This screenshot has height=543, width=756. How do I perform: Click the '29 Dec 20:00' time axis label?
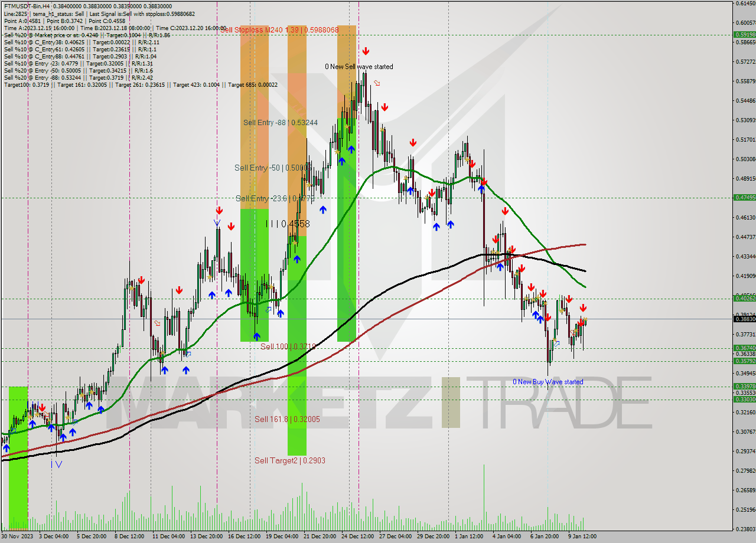click(x=434, y=537)
